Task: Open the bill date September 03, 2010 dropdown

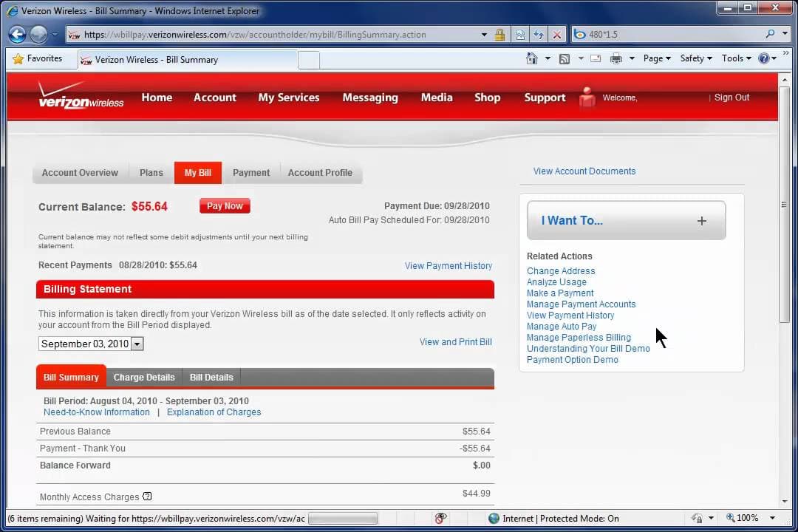Action: click(x=91, y=344)
